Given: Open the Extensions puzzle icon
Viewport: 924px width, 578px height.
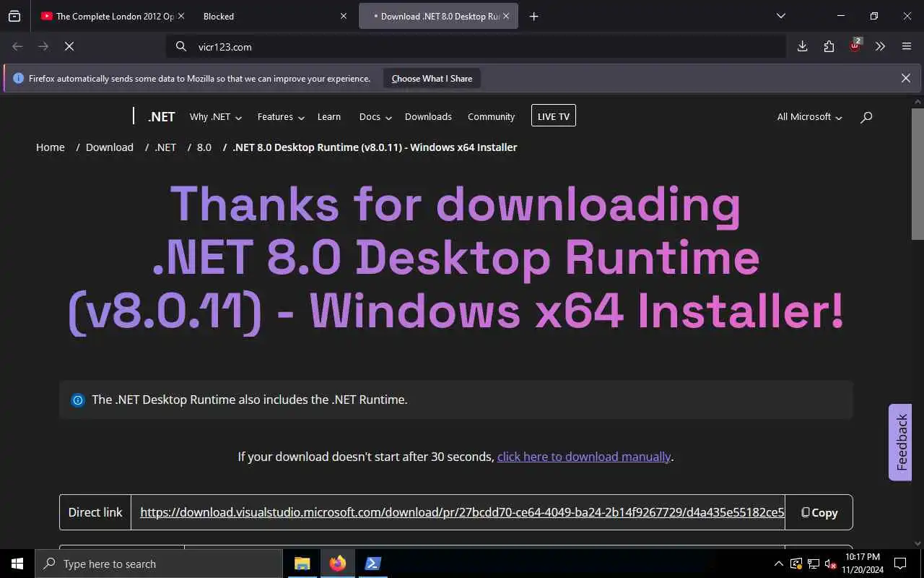Looking at the screenshot, I should pyautogui.click(x=829, y=46).
